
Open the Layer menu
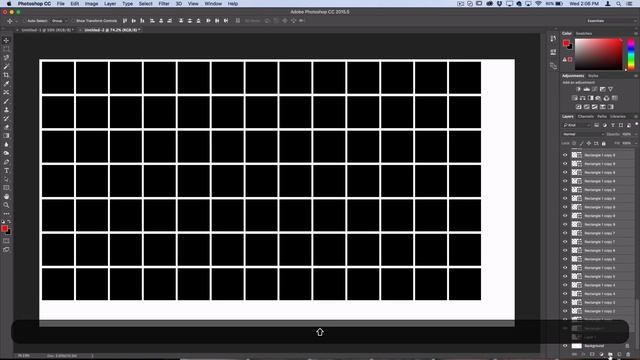110,4
